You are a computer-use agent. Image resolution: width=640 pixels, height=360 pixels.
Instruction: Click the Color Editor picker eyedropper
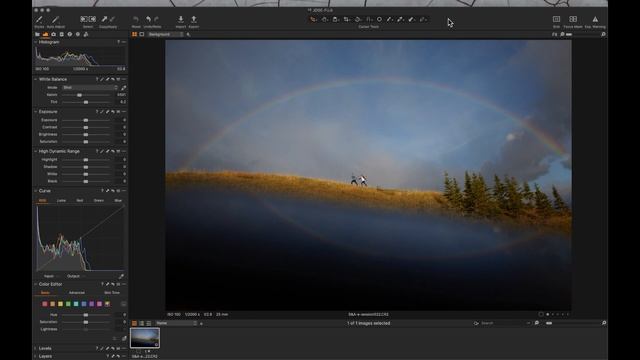[x=124, y=338]
